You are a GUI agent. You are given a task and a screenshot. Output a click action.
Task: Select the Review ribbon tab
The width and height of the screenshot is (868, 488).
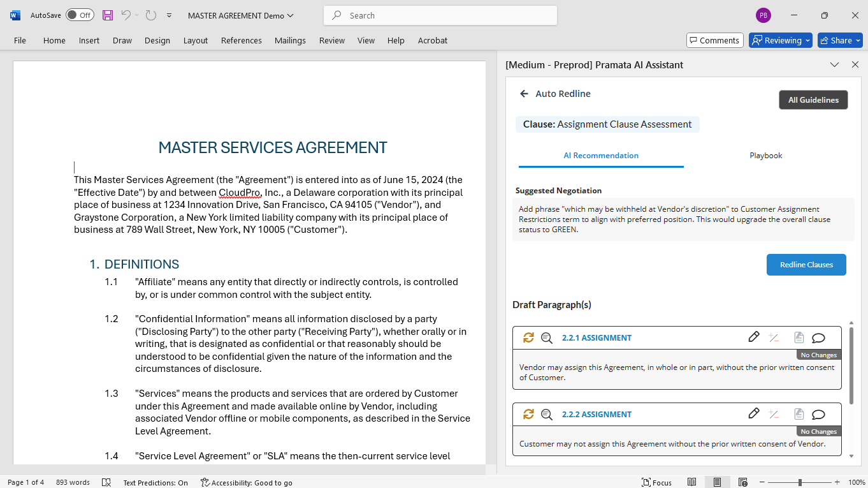click(332, 40)
